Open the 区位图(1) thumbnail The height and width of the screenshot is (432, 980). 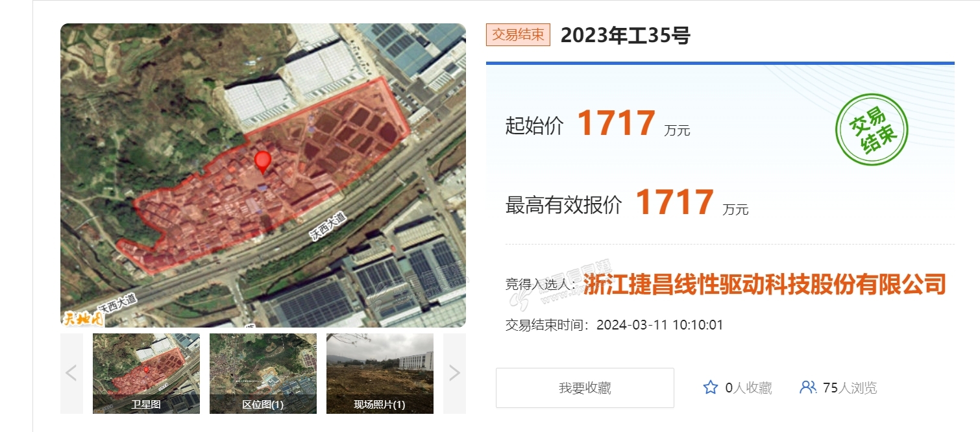263,373
